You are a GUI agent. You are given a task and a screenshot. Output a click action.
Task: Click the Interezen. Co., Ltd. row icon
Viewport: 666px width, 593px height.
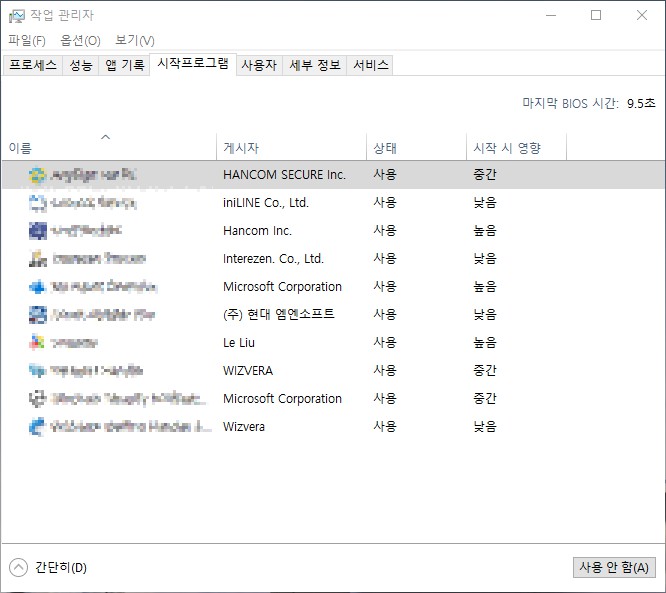(x=37, y=259)
